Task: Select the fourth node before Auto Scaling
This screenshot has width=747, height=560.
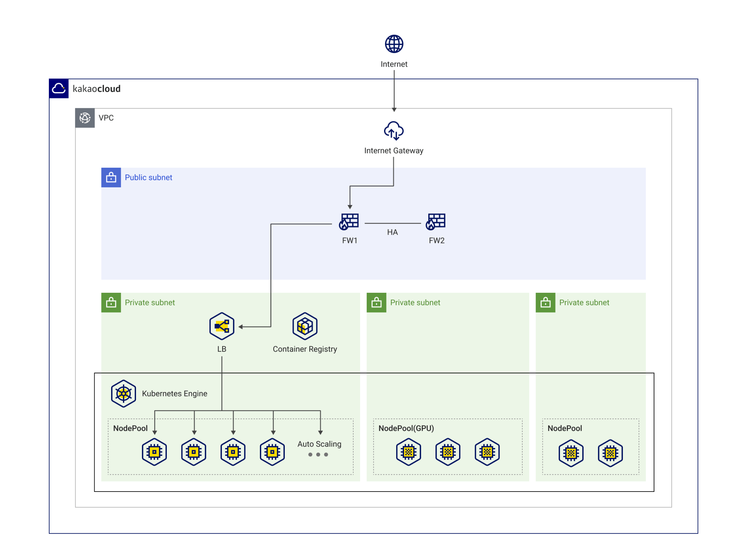Action: [x=272, y=452]
